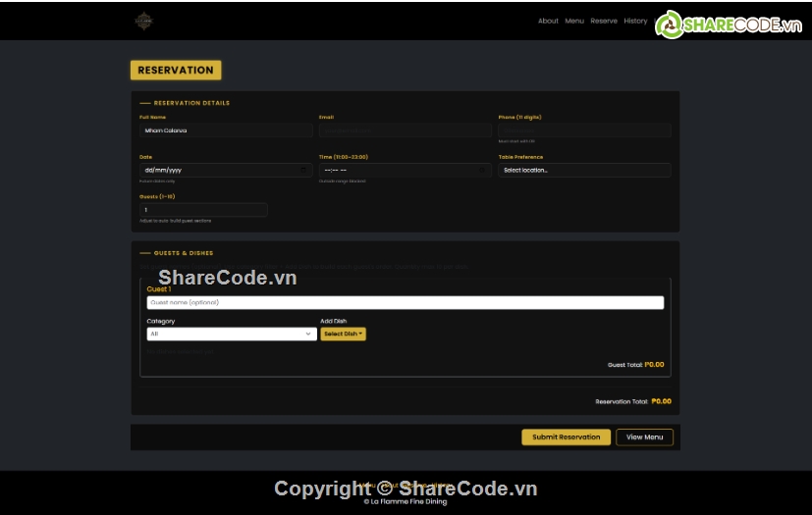Image resolution: width=812 pixels, height=515 pixels.
Task: Click the View Menu button
Action: [x=644, y=438]
